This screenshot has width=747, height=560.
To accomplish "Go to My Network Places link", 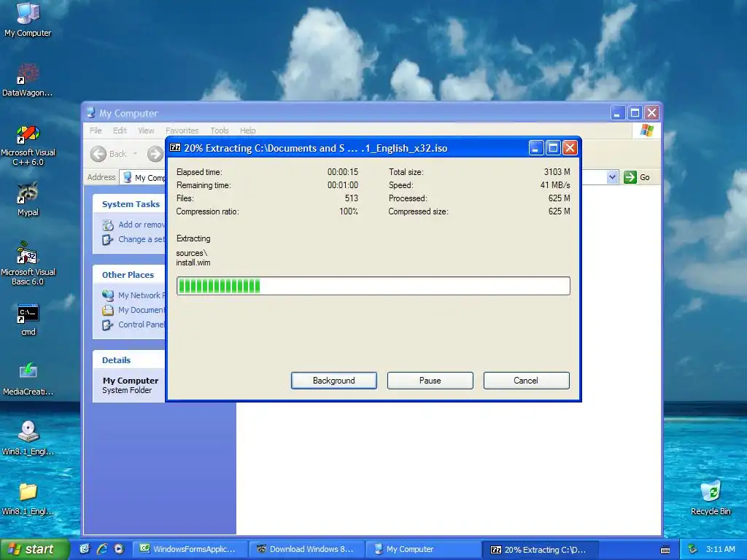I will pyautogui.click(x=134, y=296).
